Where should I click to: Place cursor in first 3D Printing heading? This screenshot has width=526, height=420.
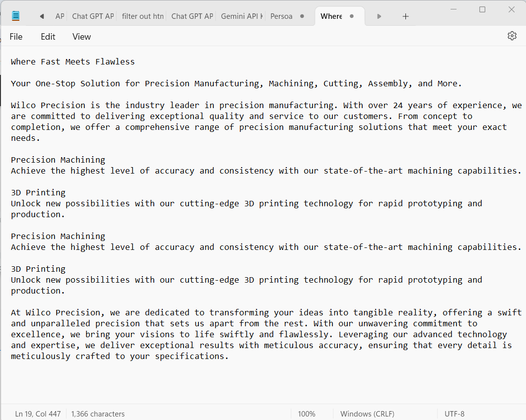38,193
